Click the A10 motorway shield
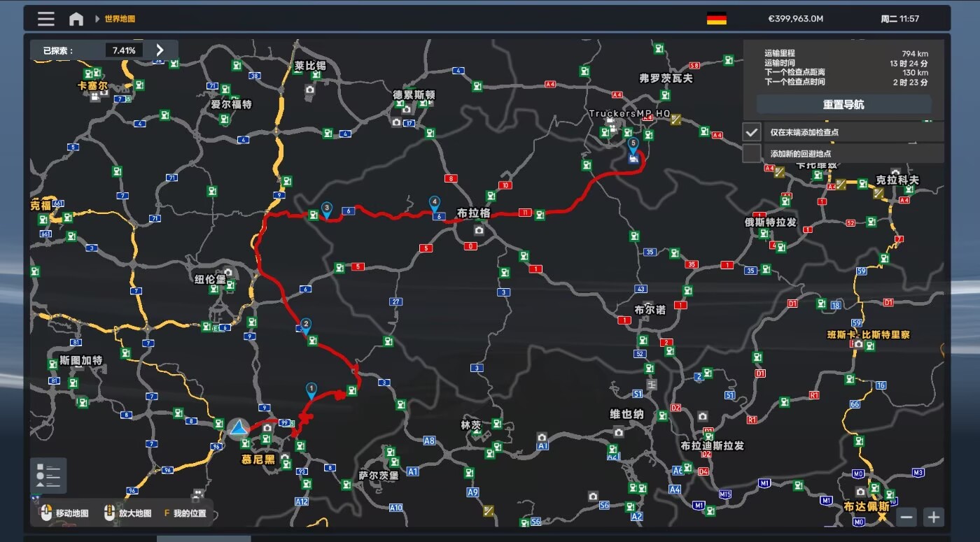Image resolution: width=980 pixels, height=542 pixels. point(396,508)
